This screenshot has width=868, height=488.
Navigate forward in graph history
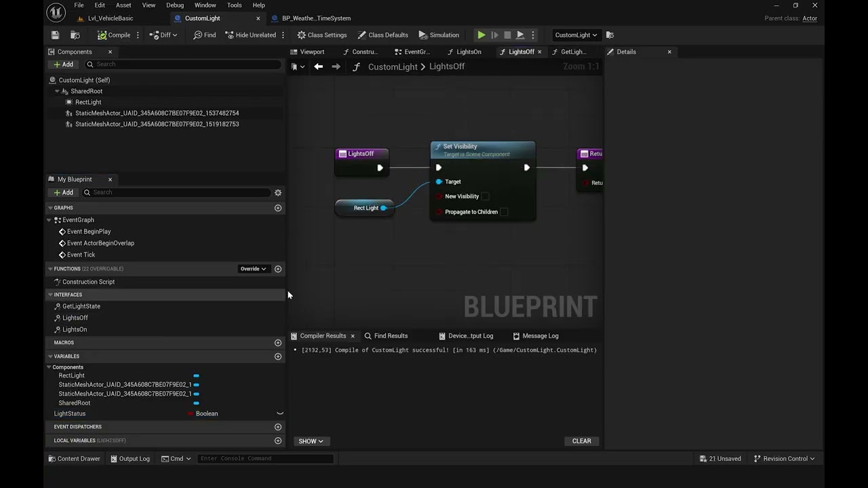[336, 66]
